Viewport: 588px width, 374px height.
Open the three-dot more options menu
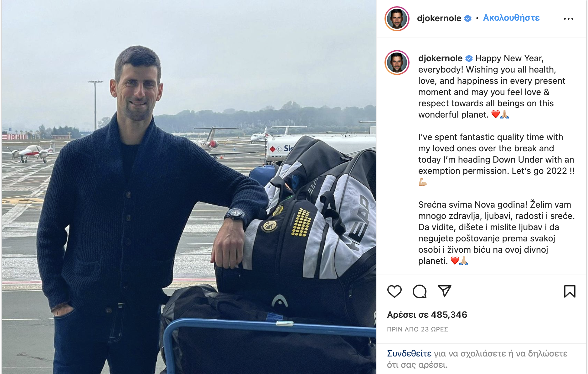click(568, 19)
